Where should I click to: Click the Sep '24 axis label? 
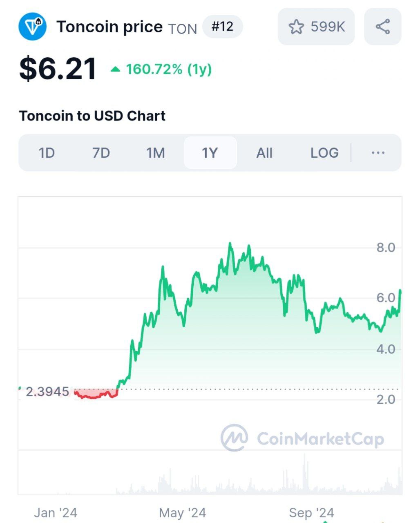click(311, 512)
